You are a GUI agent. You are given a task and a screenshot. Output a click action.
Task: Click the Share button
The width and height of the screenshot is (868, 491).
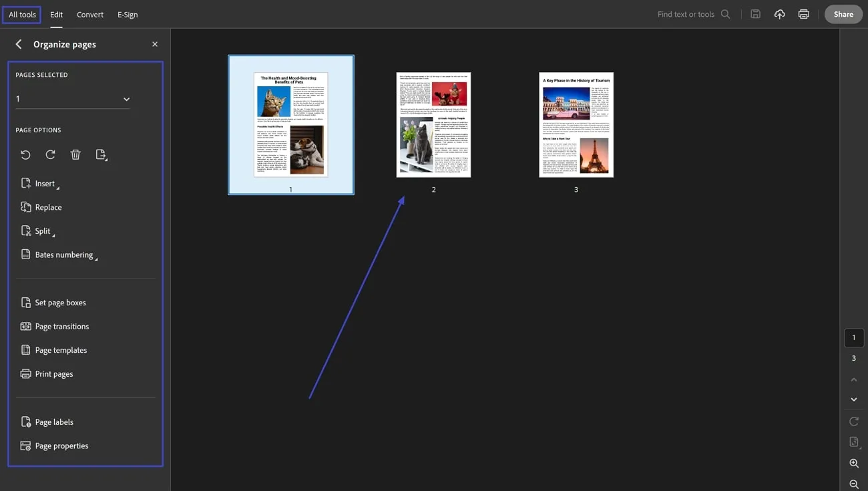[843, 14]
